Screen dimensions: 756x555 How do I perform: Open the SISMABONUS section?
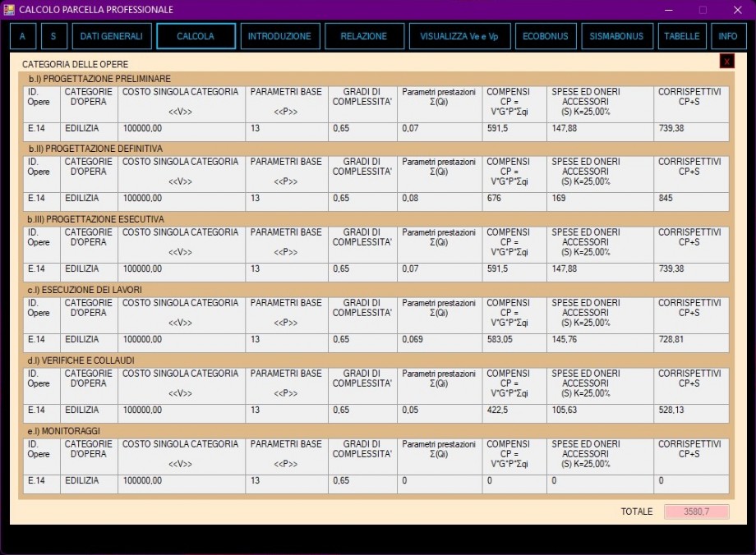click(x=616, y=36)
